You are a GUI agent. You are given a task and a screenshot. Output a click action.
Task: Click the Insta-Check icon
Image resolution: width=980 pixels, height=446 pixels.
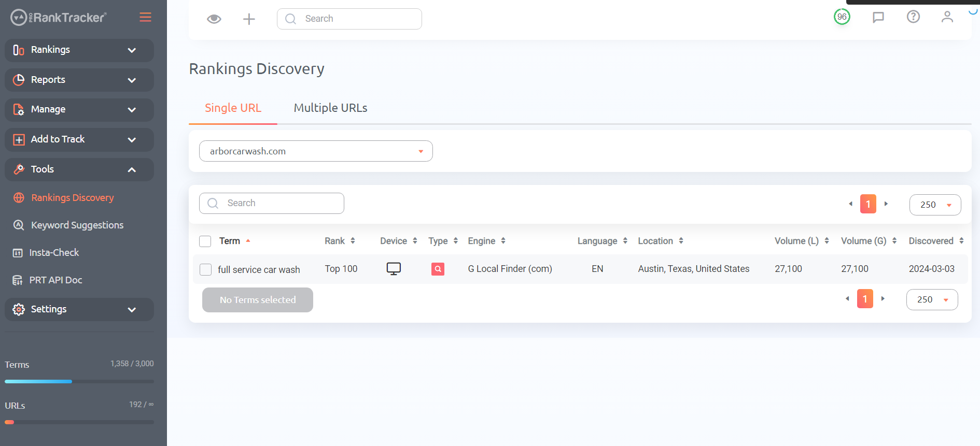(x=18, y=253)
